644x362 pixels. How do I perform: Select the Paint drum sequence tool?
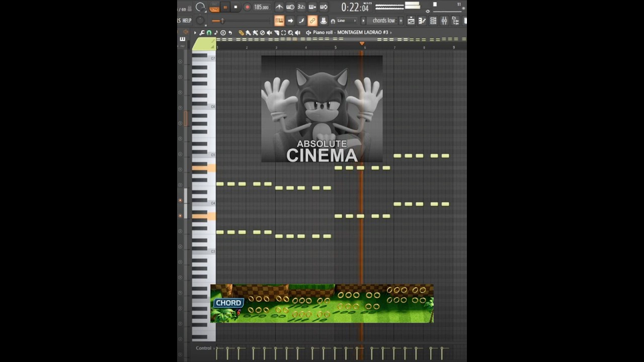point(255,33)
